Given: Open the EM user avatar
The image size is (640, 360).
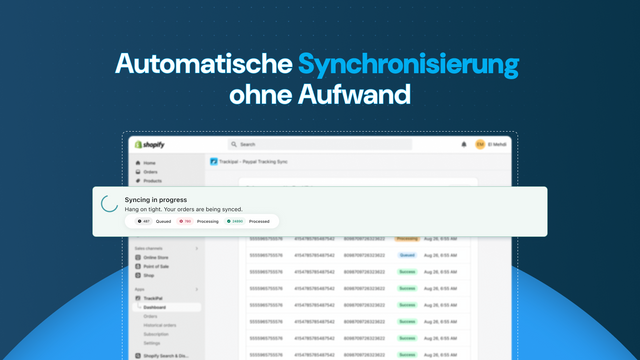Looking at the screenshot, I should click(x=480, y=144).
